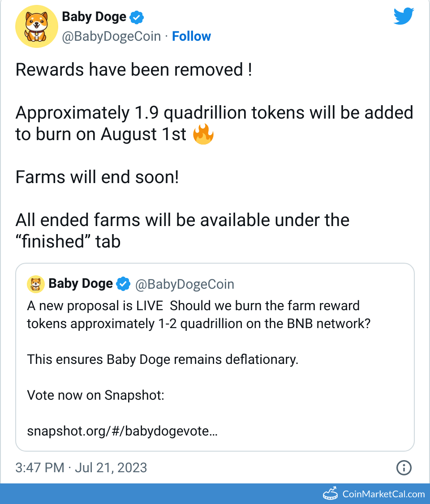Image resolution: width=430 pixels, height=504 pixels.
Task: Open the tweet info icon
Action: click(x=404, y=468)
